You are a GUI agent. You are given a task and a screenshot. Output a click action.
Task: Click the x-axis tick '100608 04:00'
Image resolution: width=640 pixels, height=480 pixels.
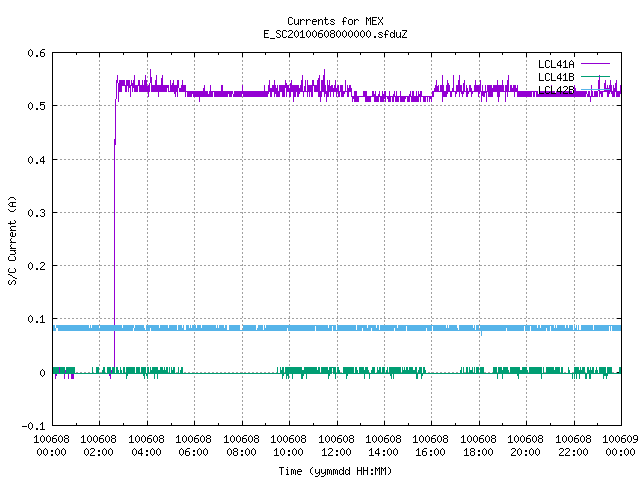pyautogui.click(x=146, y=446)
